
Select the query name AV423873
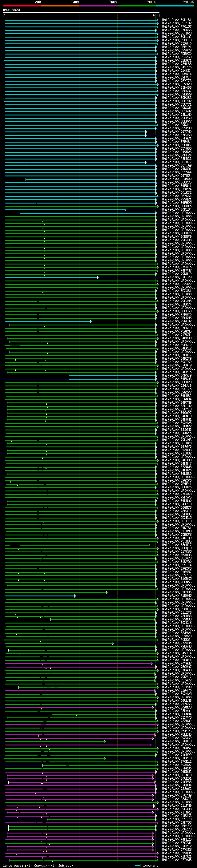[11, 10]
